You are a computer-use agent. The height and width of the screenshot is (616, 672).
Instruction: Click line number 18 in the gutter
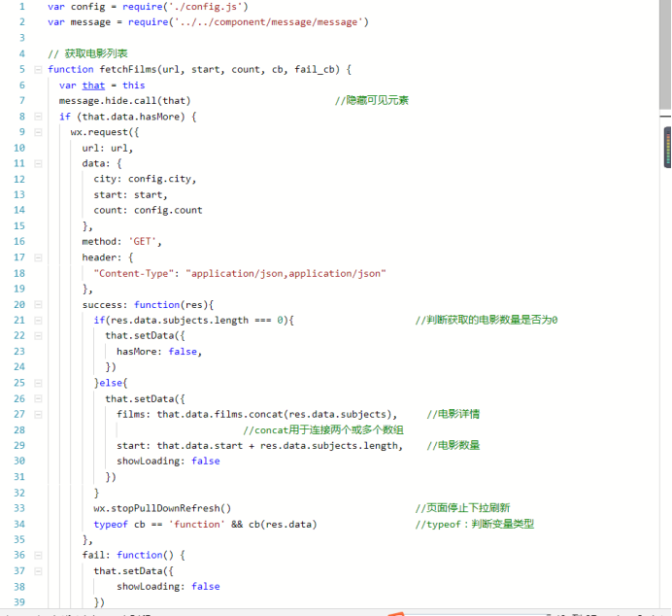point(19,273)
